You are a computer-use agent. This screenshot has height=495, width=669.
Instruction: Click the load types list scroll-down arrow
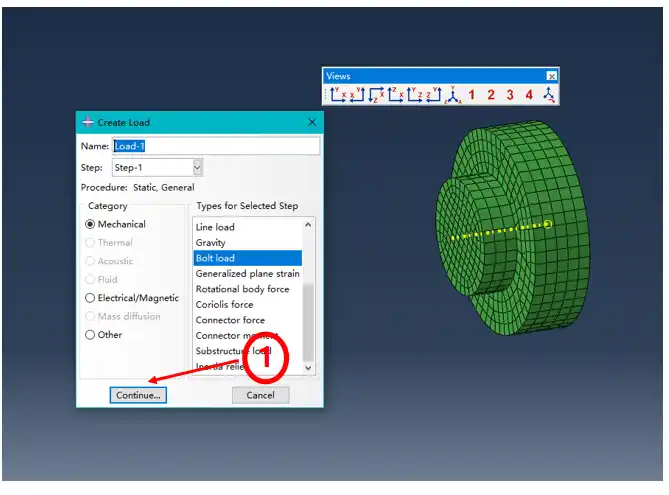pyautogui.click(x=308, y=367)
